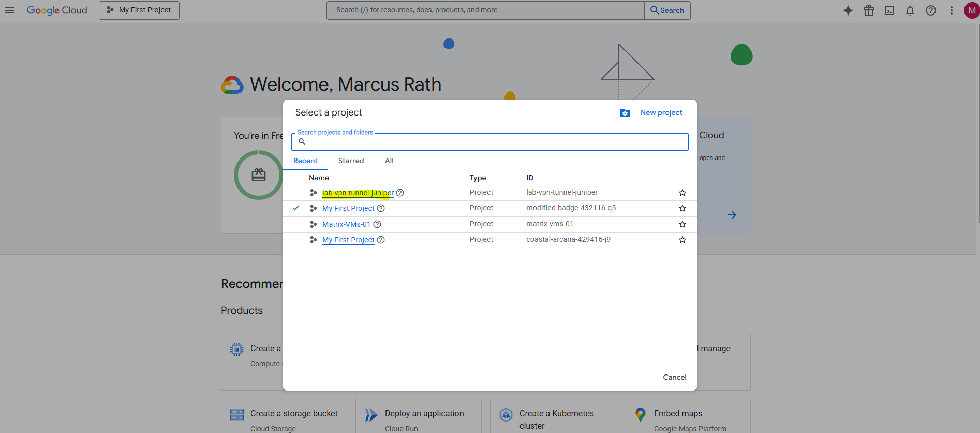This screenshot has height=433, width=980.
Task: Click the Cloud Run deploy icon
Action: tap(371, 415)
